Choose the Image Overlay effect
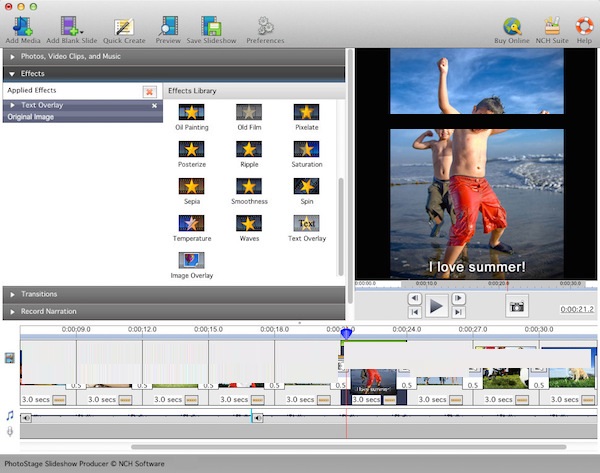This screenshot has width=600, height=473. (x=192, y=260)
